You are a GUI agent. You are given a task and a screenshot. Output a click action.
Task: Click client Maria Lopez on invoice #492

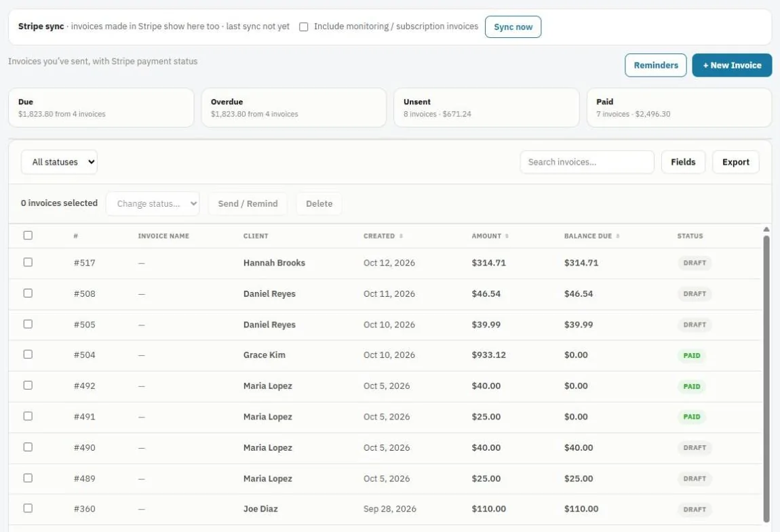point(268,386)
